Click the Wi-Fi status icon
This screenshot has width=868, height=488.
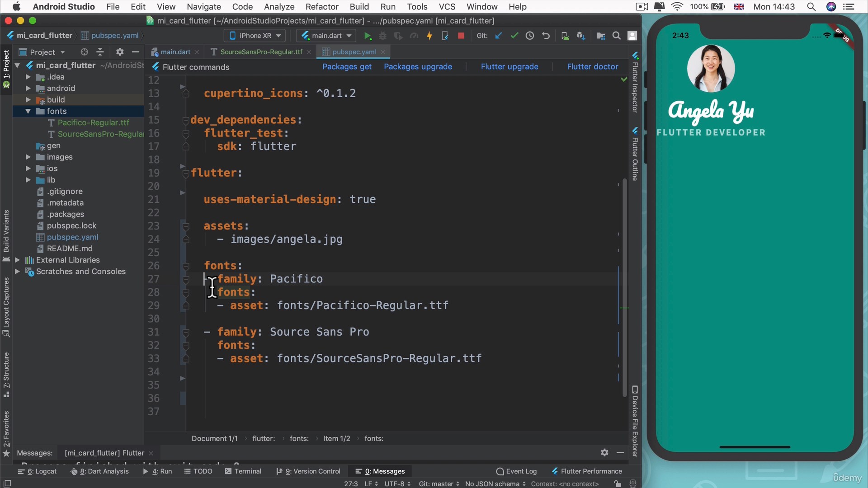[x=677, y=7]
